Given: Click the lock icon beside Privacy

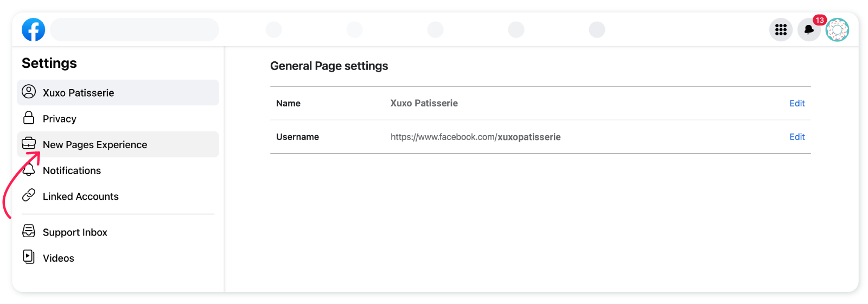Looking at the screenshot, I should pyautogui.click(x=29, y=118).
